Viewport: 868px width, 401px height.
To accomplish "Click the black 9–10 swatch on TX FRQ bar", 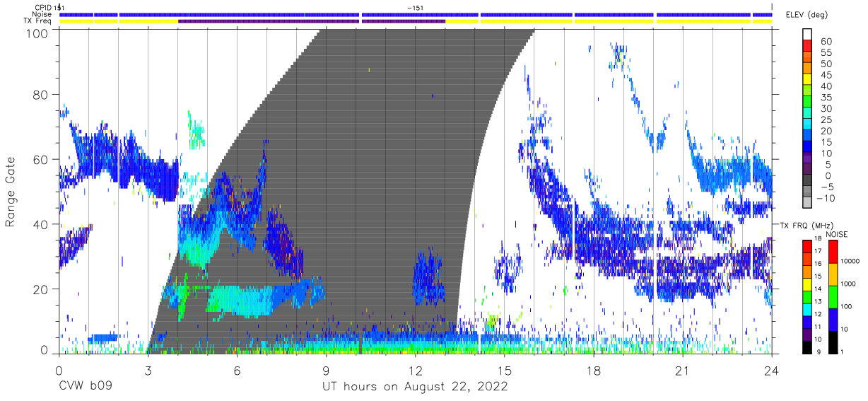I will click(807, 346).
